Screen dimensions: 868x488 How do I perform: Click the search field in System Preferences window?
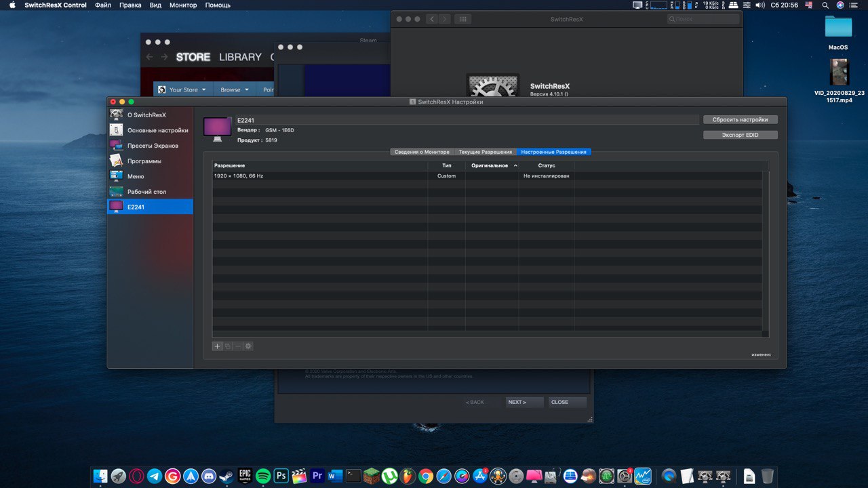[x=703, y=19]
